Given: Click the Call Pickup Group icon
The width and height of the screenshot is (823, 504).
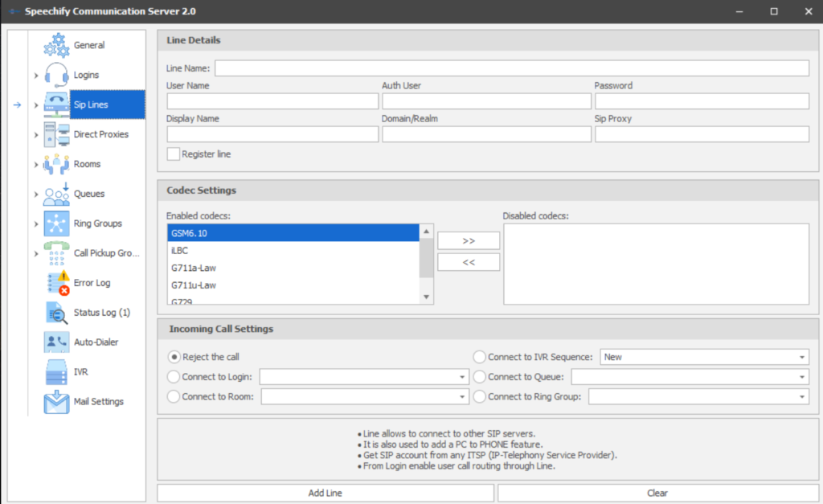Looking at the screenshot, I should point(56,253).
